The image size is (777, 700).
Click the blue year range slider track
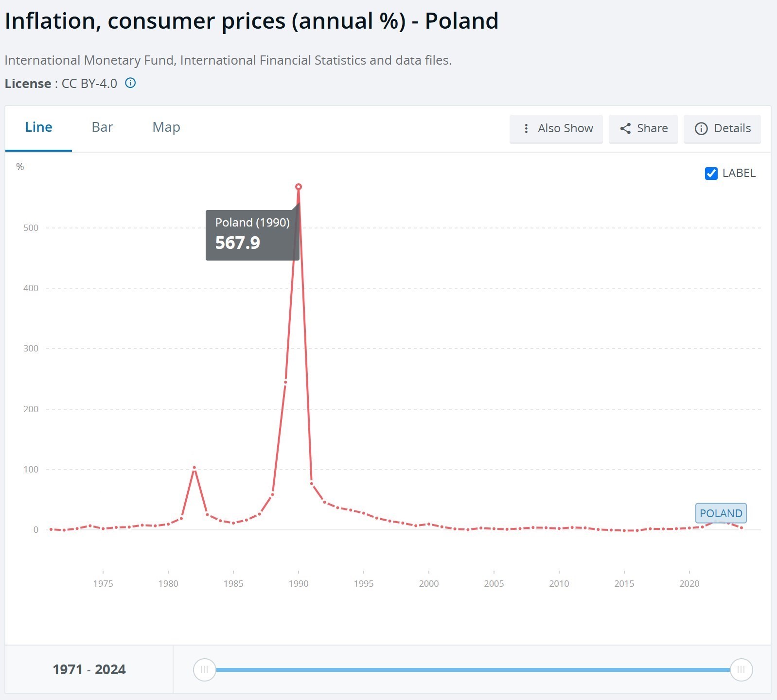pyautogui.click(x=472, y=669)
